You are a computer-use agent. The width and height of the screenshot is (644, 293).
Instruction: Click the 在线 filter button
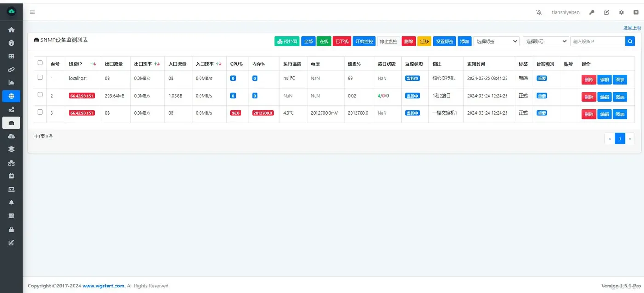coord(324,41)
